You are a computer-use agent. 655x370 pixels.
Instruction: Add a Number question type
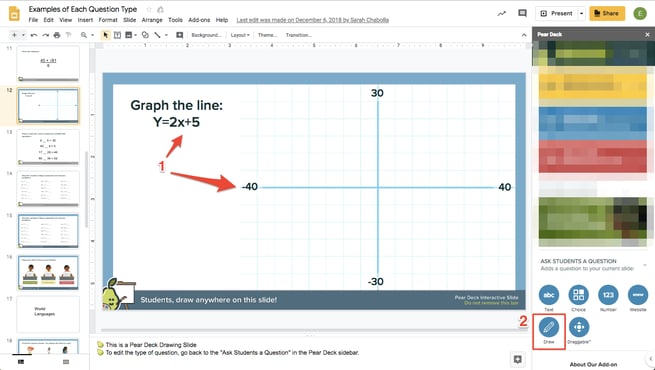pos(608,295)
